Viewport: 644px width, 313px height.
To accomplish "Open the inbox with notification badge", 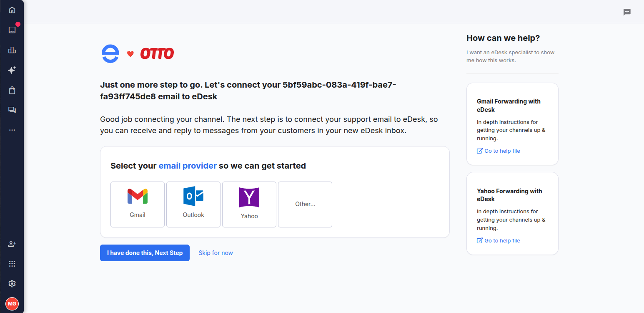I will [x=12, y=30].
